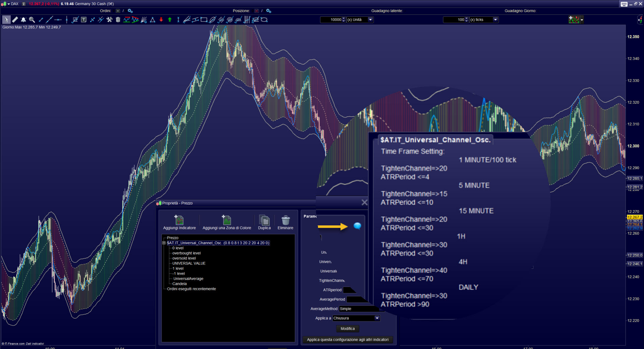The image size is (644, 349).
Task: Select the horizontal line tool
Action: point(58,20)
